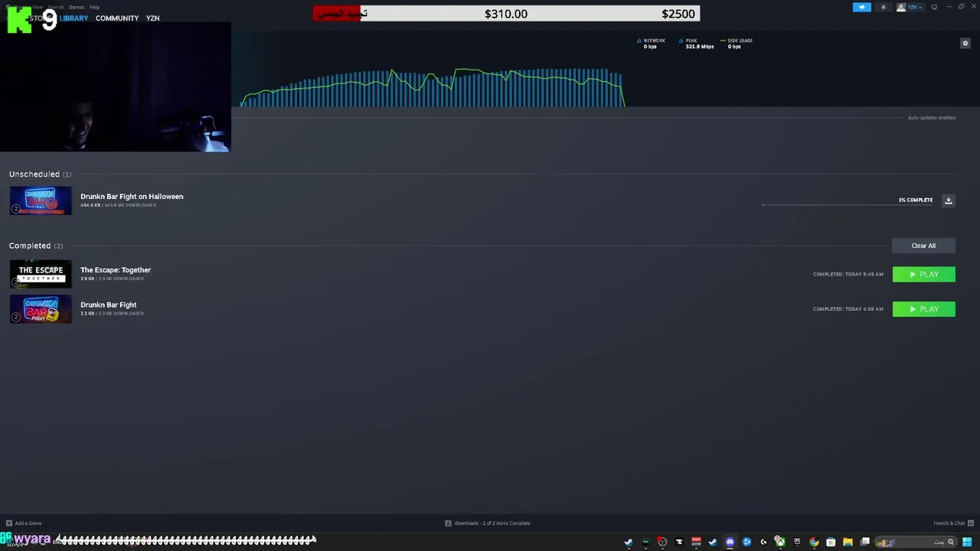
Task: Open the Friends menu
Action: 56,7
